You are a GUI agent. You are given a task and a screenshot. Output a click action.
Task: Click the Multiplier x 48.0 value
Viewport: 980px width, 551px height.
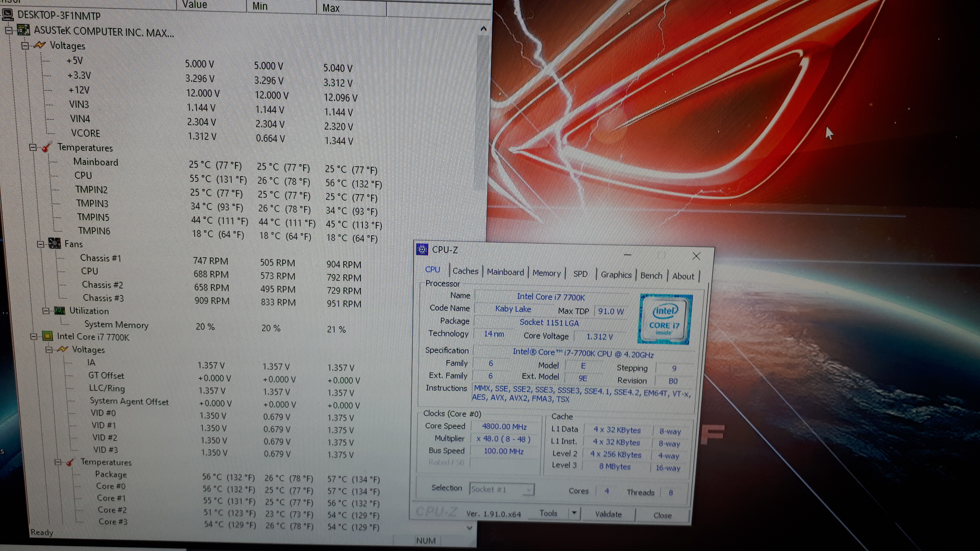(504, 439)
